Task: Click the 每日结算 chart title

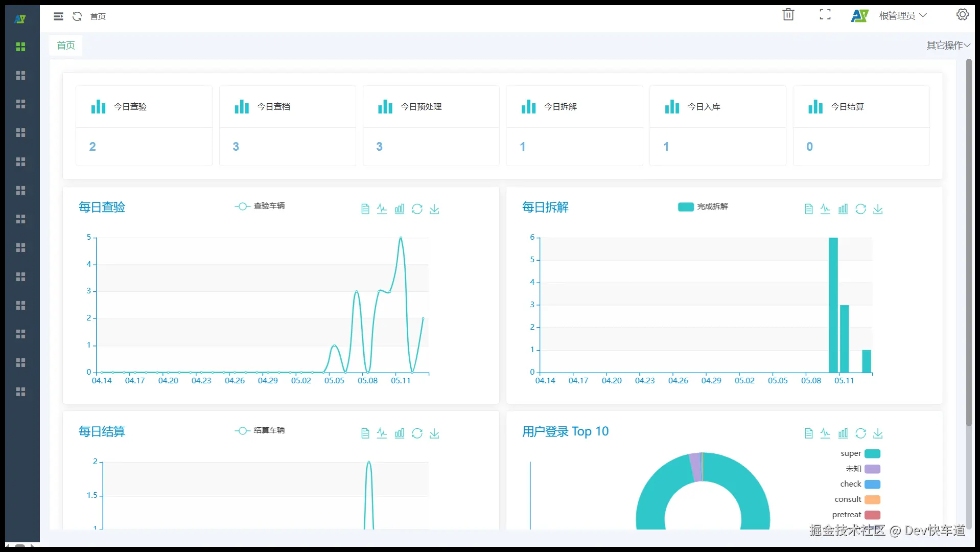Action: coord(102,431)
